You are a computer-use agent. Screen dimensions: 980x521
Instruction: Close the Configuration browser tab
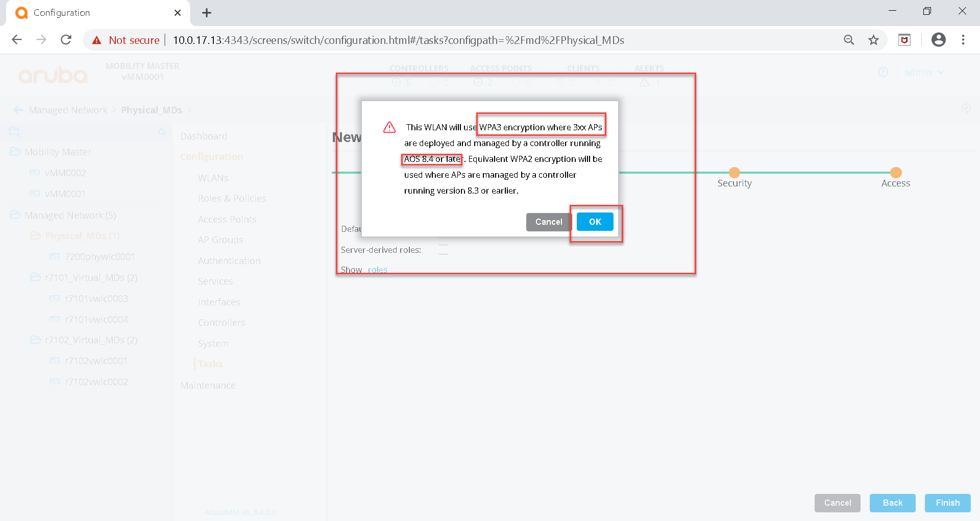(x=178, y=13)
